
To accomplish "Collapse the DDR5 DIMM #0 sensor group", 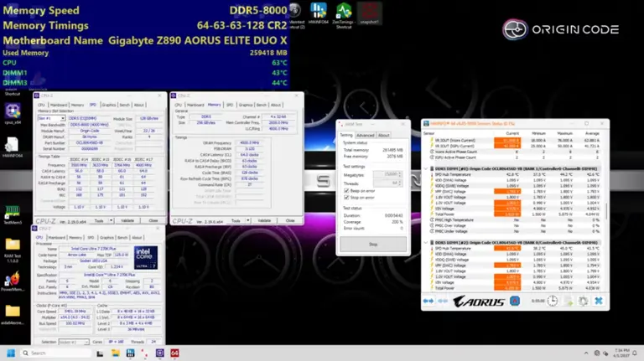I will tap(426, 168).
